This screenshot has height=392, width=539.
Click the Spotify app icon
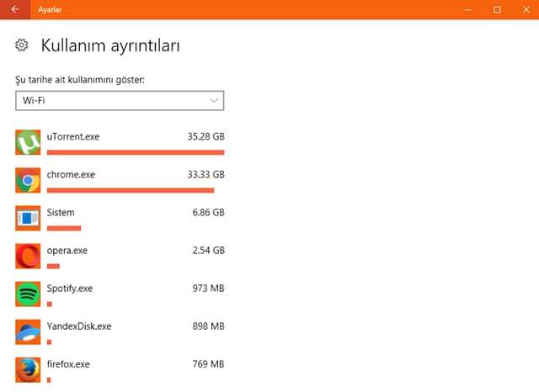pyautogui.click(x=28, y=294)
